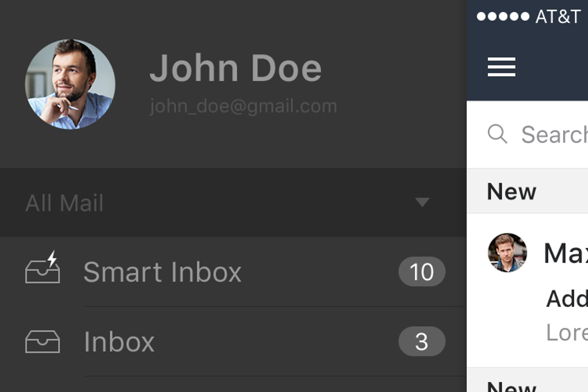588x392 pixels.
Task: Open John Doe's profile picture
Action: [x=70, y=84]
